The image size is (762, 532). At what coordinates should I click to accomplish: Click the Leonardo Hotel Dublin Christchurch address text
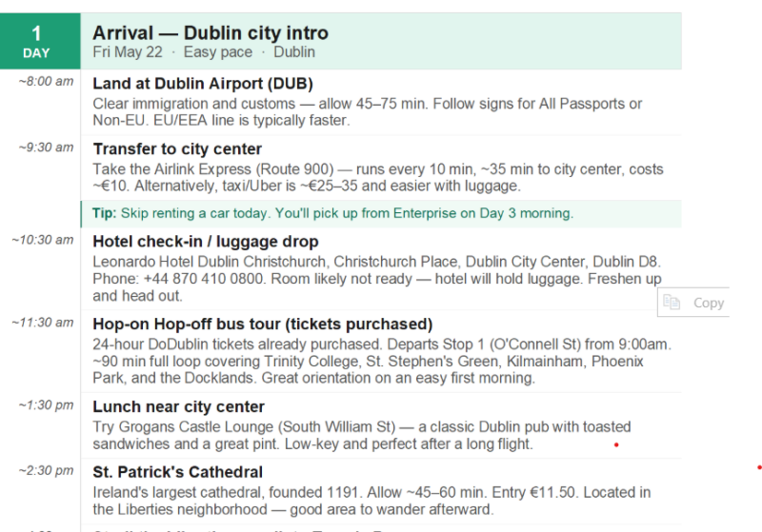coord(376,262)
